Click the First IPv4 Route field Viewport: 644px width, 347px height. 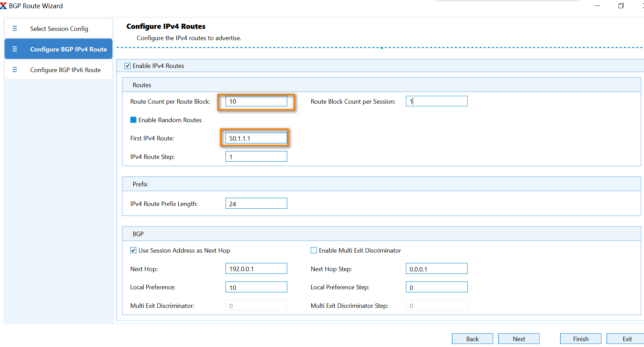coord(256,138)
